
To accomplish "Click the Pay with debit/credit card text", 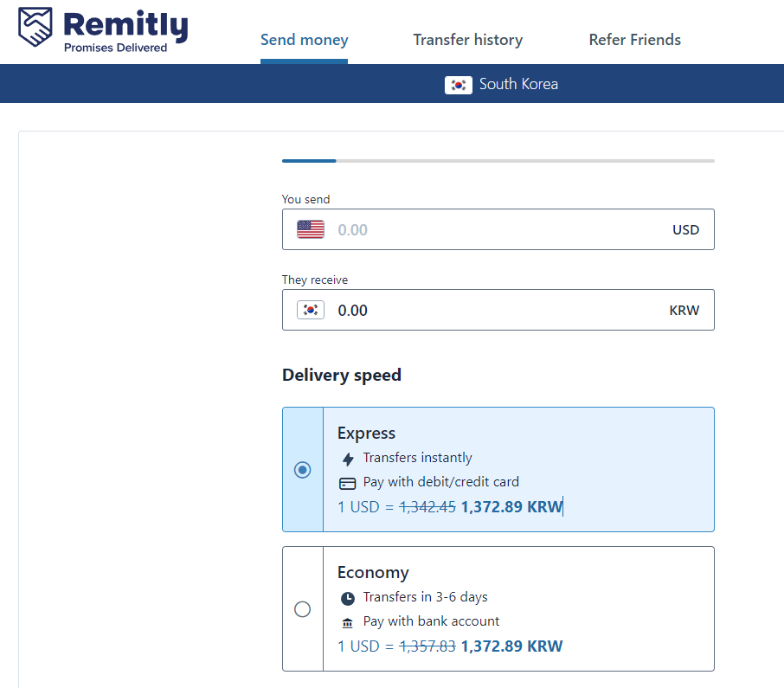I will pos(441,482).
